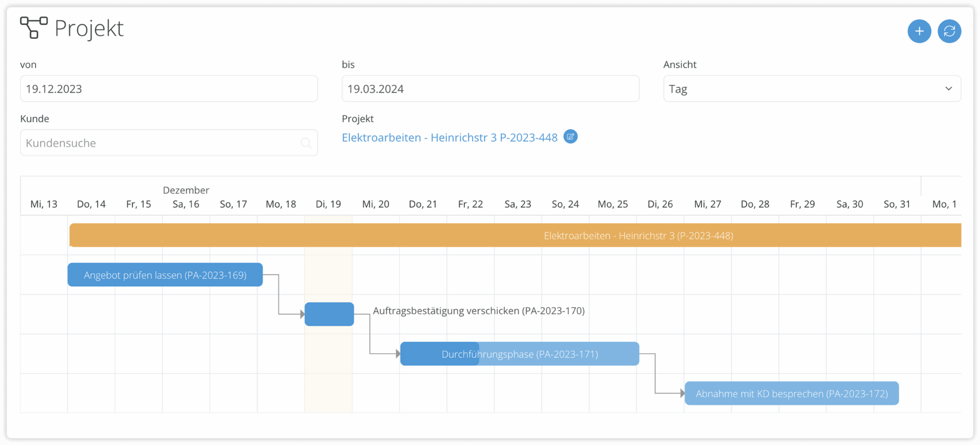Image resolution: width=980 pixels, height=445 pixels.
Task: Click the Ansicht dropdown chevron arrow
Action: (x=948, y=89)
